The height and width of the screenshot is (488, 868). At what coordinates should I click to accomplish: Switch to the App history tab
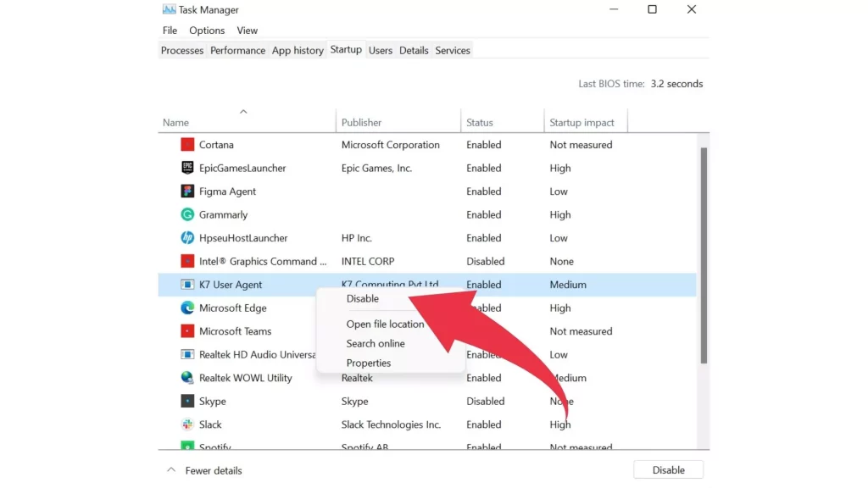(298, 50)
